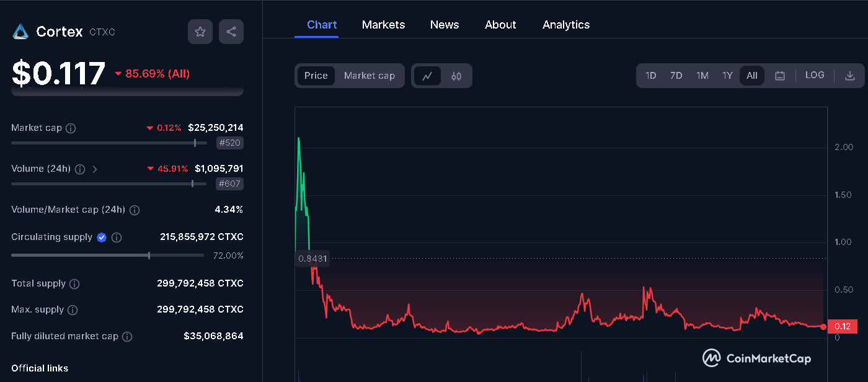868x382 pixels.
Task: Show Max. supply info icon
Action: 73,310
